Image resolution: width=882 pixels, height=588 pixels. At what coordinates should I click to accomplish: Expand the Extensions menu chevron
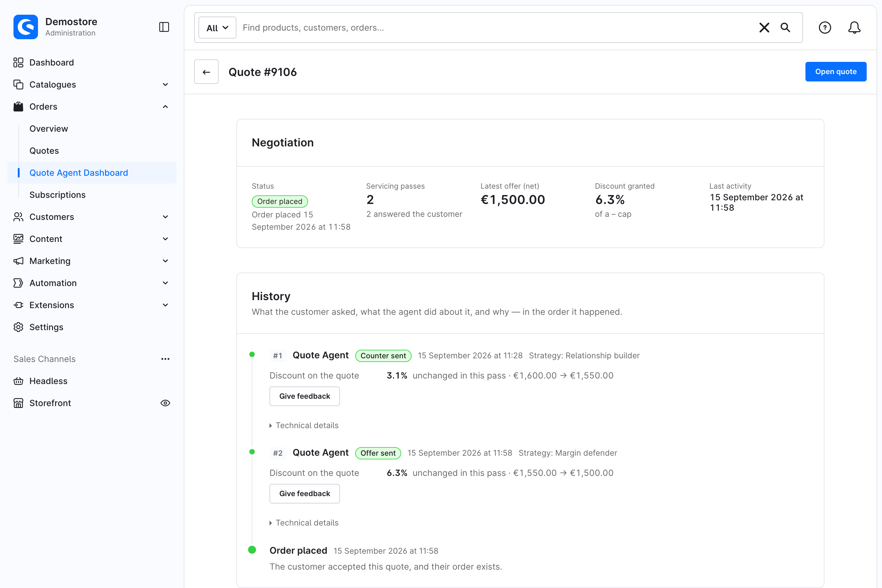pyautogui.click(x=165, y=305)
